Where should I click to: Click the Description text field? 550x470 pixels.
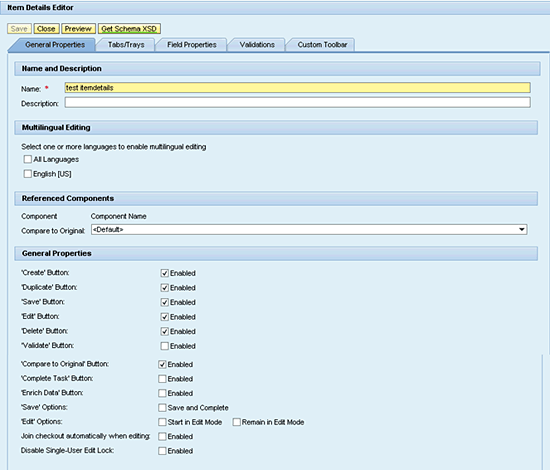(297, 102)
